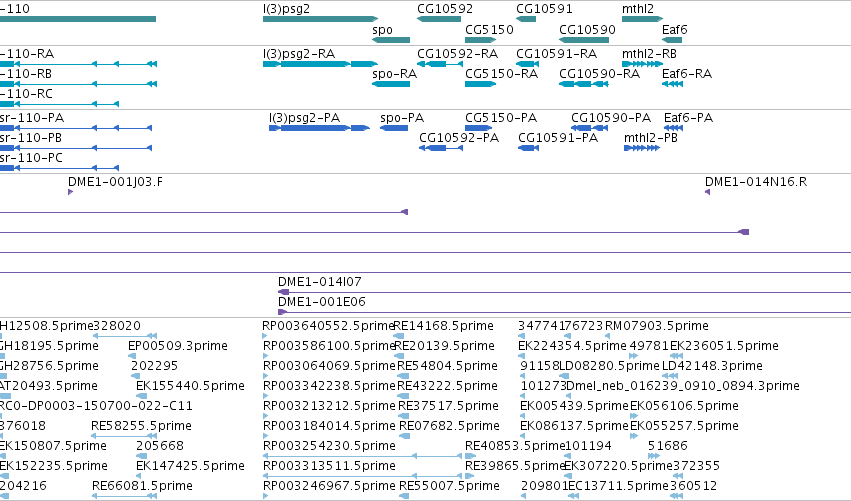Click the -110-RC transcript label
Image resolution: width=851 pixels, height=501 pixels.
tap(26, 94)
